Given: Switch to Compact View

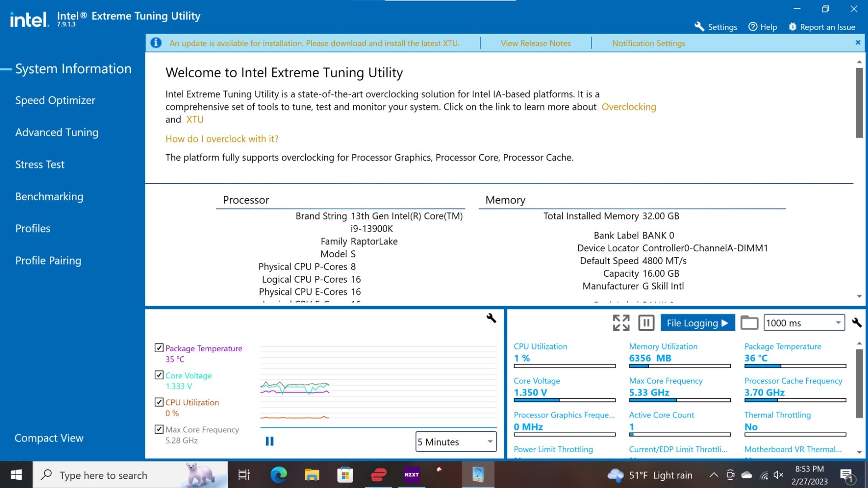Looking at the screenshot, I should click(49, 438).
